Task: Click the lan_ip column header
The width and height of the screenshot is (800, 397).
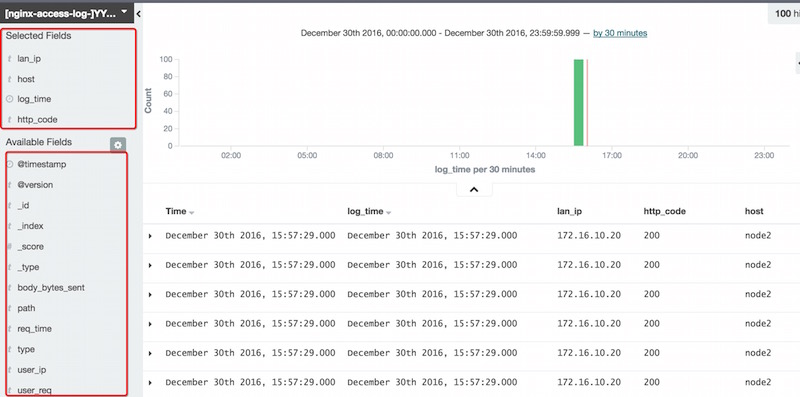Action: tap(569, 211)
